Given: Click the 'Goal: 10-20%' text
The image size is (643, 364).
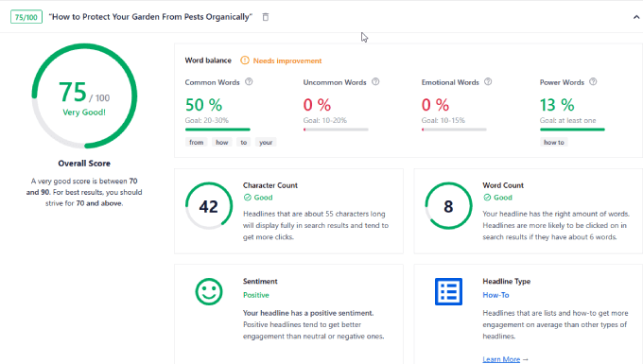Looking at the screenshot, I should point(324,120).
